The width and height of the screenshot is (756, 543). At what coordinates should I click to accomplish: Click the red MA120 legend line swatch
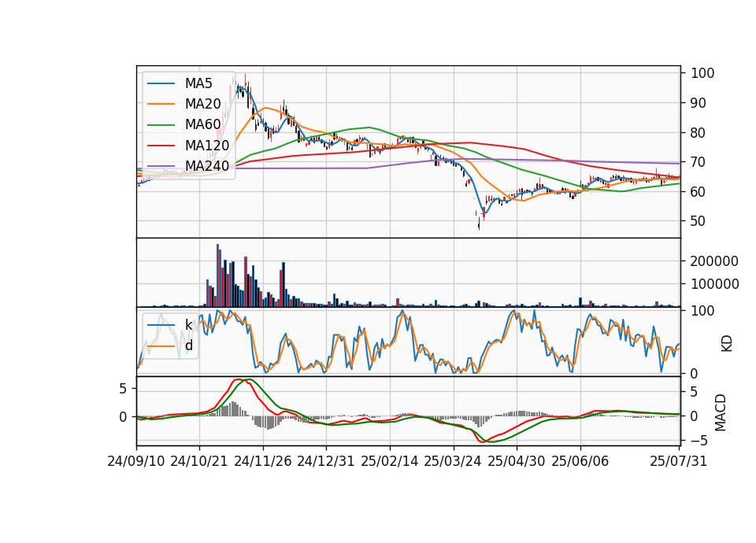point(161,146)
